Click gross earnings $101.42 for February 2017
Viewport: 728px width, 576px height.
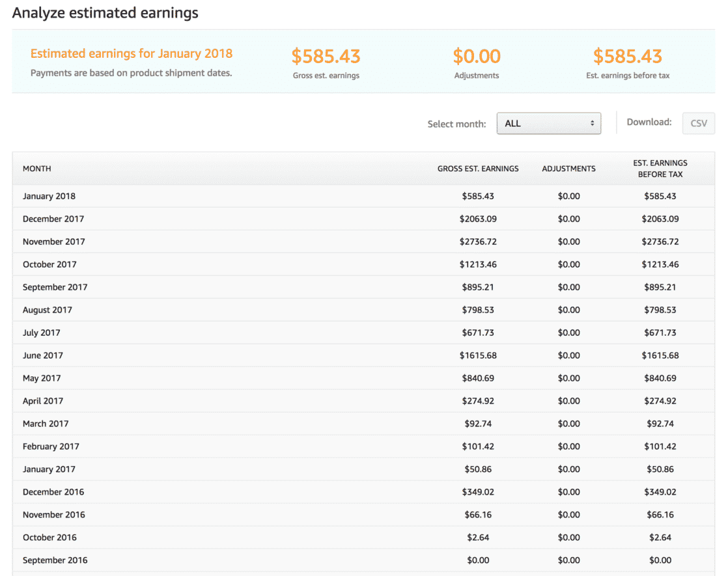click(478, 446)
